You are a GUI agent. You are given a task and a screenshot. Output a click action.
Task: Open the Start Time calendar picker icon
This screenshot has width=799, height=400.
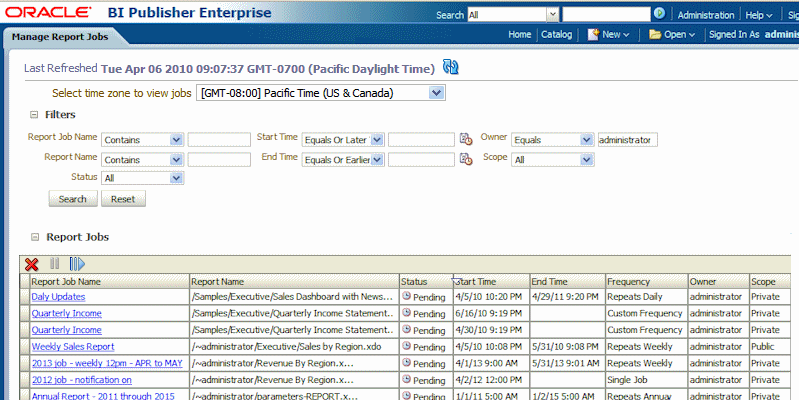[x=466, y=139]
